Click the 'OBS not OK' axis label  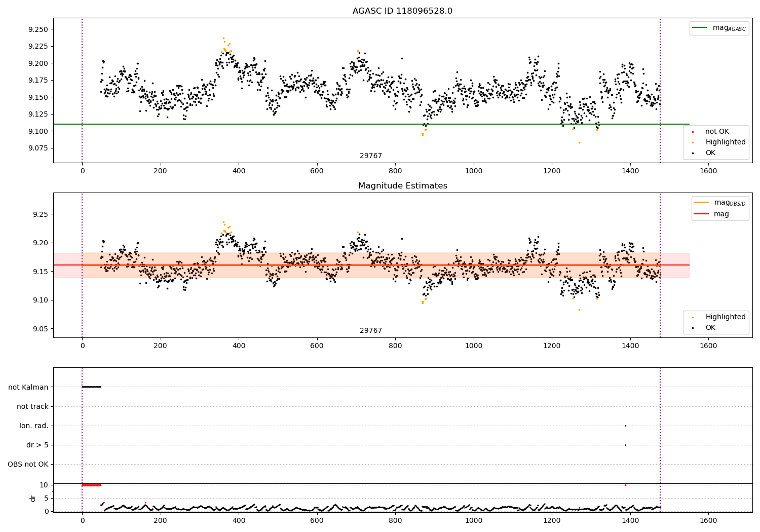pyautogui.click(x=28, y=464)
